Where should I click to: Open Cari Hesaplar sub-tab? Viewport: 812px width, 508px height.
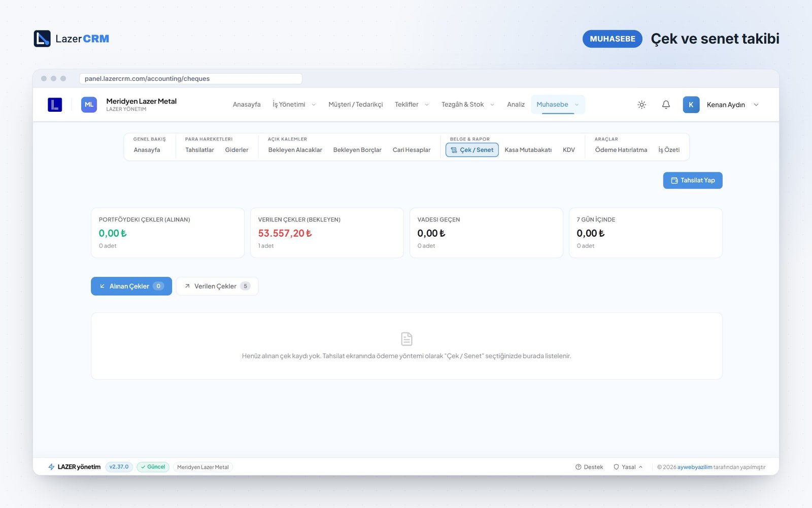(x=412, y=150)
